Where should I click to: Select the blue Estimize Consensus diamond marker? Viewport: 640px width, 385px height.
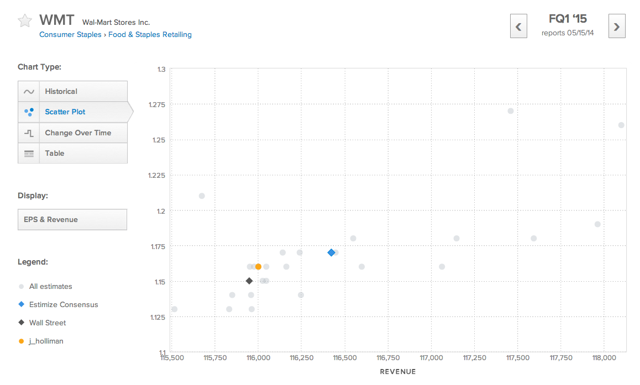tap(331, 253)
